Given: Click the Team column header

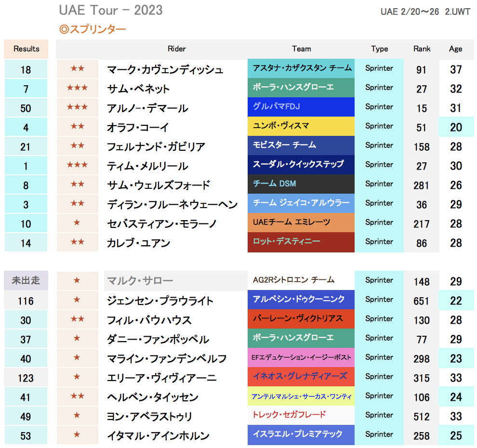Looking at the screenshot, I should coord(301,49).
